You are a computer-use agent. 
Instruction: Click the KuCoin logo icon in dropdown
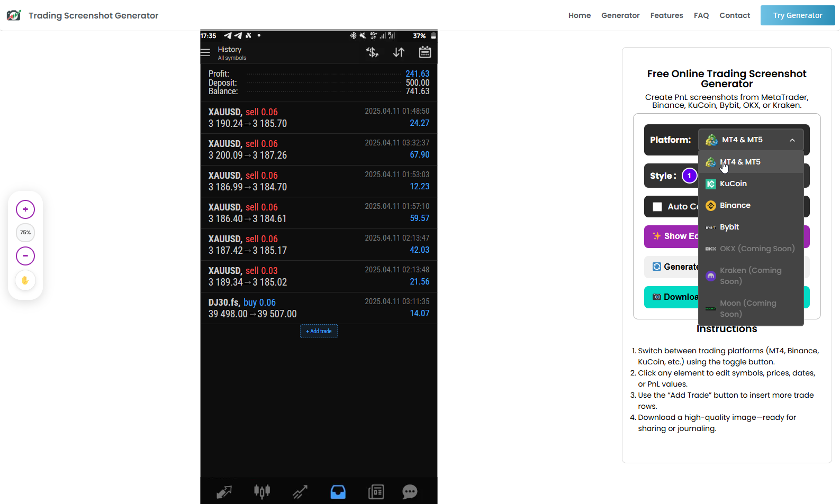711,184
